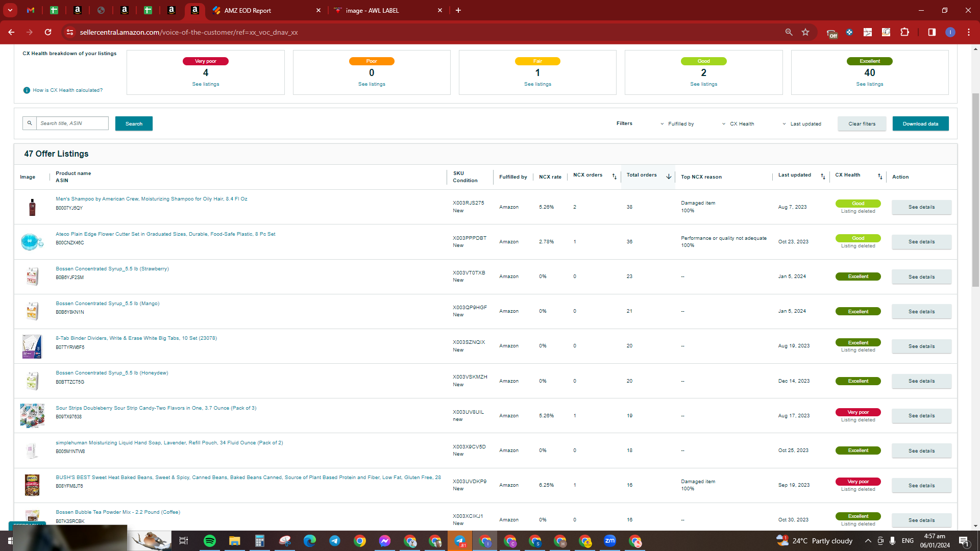The width and height of the screenshot is (980, 551).
Task: Open the Windows notification center
Action: (x=964, y=541)
